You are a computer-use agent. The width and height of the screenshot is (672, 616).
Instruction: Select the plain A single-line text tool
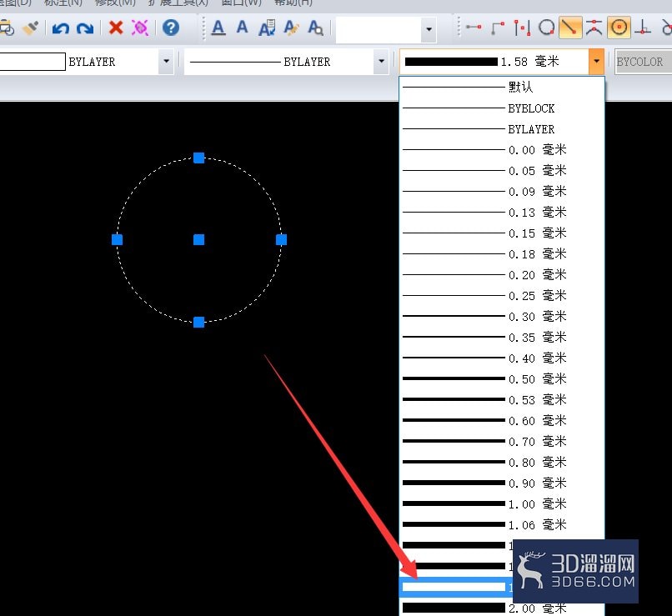[x=242, y=27]
